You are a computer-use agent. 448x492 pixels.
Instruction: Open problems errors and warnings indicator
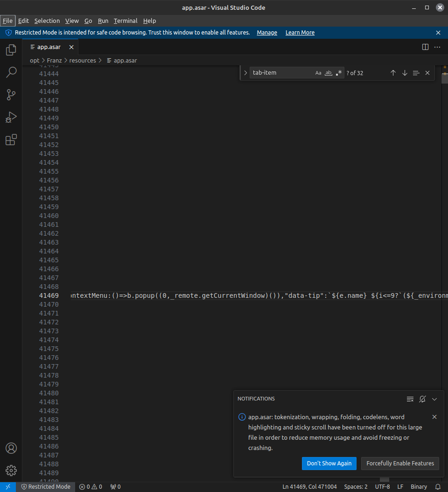click(x=91, y=487)
